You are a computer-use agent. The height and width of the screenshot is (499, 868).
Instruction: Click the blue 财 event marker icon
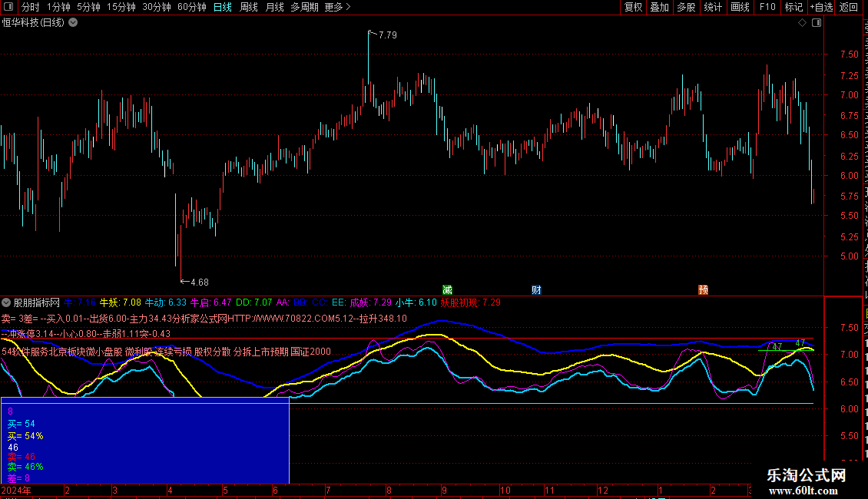pyautogui.click(x=536, y=289)
